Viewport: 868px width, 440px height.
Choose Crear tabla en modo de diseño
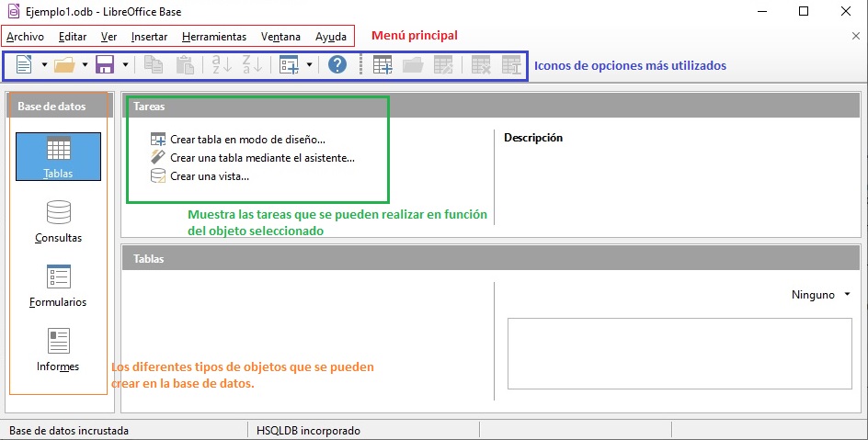(x=238, y=140)
